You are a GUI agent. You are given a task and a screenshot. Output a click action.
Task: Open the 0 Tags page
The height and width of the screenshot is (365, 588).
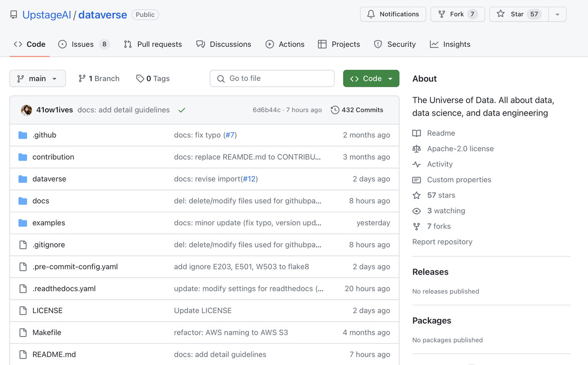153,79
